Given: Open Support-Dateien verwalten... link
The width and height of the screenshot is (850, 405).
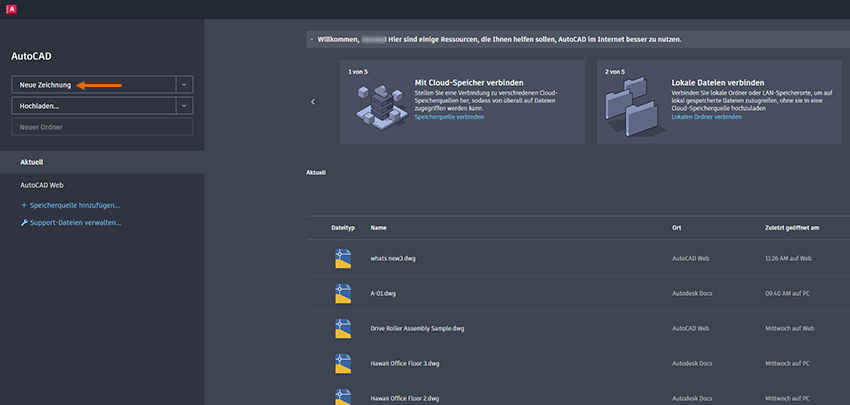Looking at the screenshot, I should (70, 223).
